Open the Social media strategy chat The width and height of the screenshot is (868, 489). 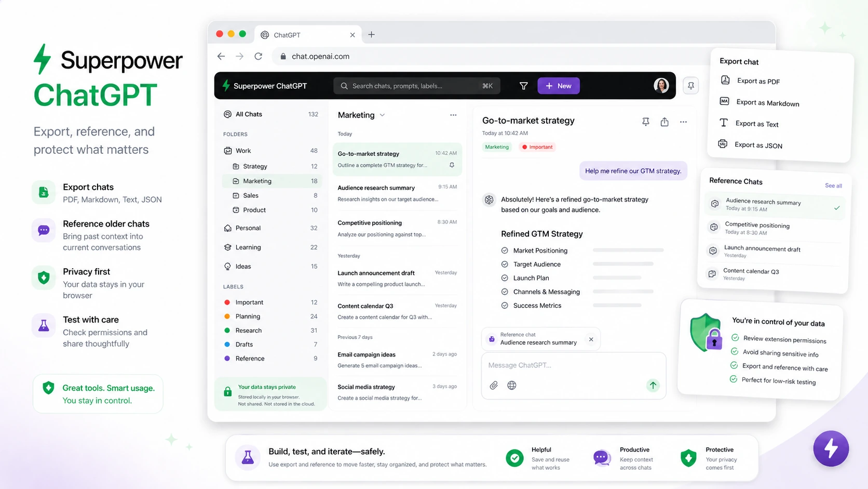click(397, 392)
